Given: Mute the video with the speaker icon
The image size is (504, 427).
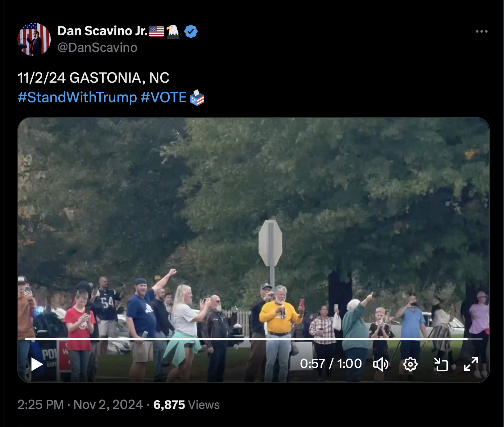Looking at the screenshot, I should tap(381, 364).
